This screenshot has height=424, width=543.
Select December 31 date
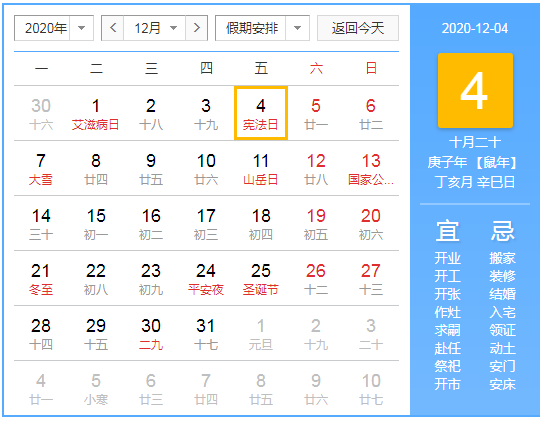coord(206,334)
